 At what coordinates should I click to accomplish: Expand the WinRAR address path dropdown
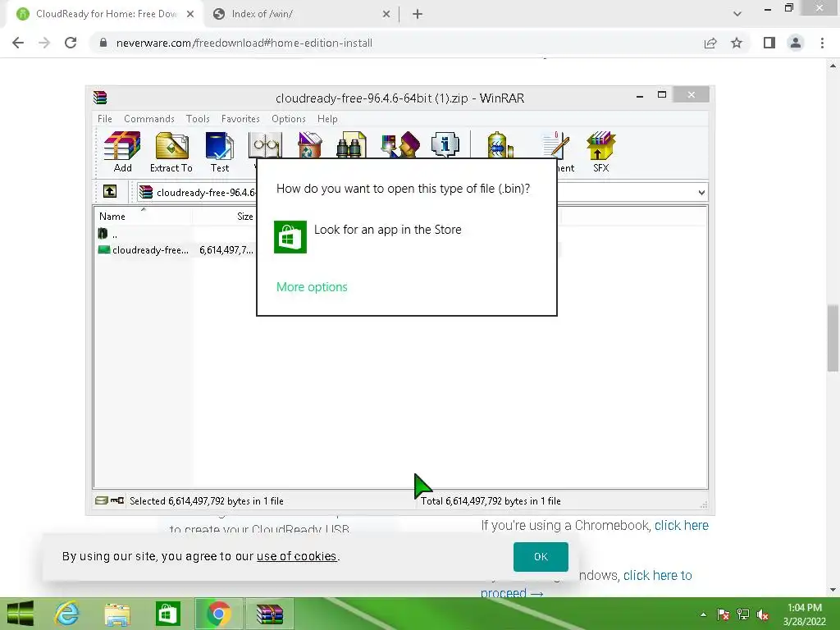(x=701, y=192)
